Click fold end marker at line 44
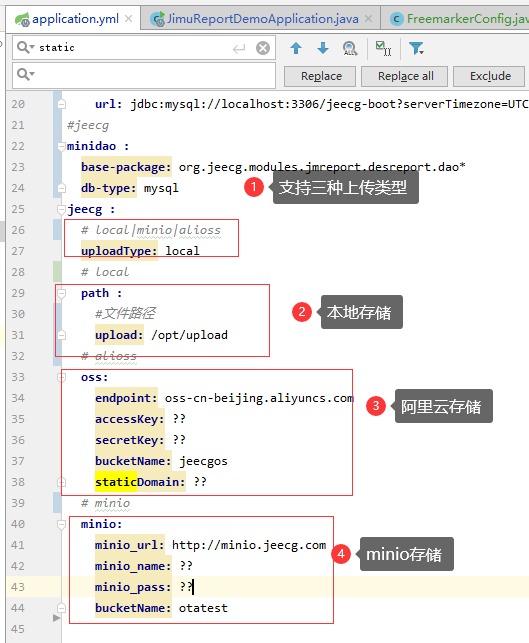This screenshot has height=643, width=529. (x=62, y=608)
